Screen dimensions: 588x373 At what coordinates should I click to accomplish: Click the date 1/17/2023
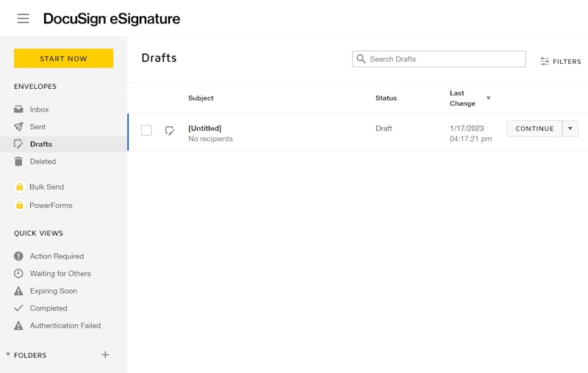point(467,128)
